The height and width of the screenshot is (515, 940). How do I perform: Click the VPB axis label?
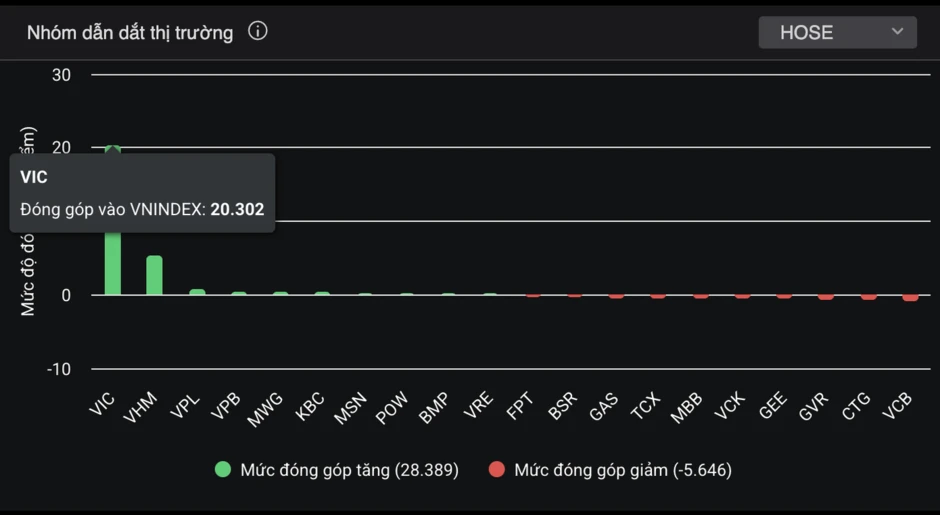[x=226, y=406]
